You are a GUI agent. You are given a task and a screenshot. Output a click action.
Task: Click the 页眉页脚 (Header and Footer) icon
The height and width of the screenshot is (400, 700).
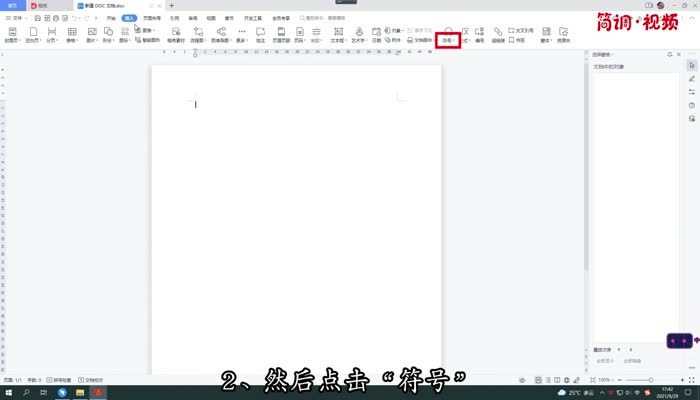(281, 36)
